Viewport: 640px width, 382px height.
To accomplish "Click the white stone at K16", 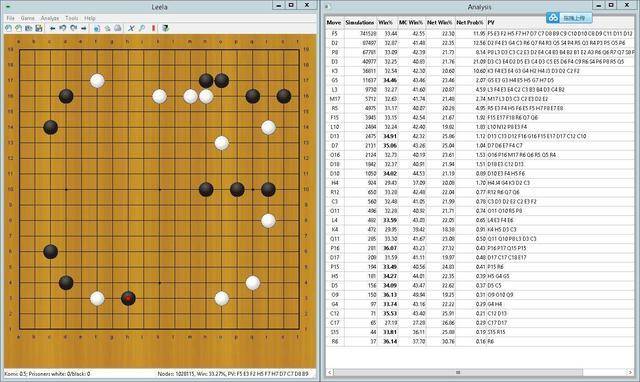I will [x=159, y=96].
